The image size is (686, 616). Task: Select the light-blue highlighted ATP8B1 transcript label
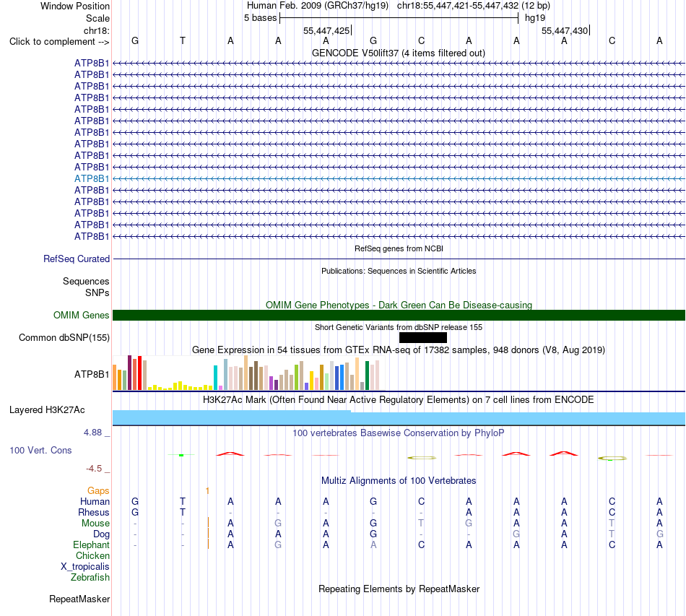92,178
